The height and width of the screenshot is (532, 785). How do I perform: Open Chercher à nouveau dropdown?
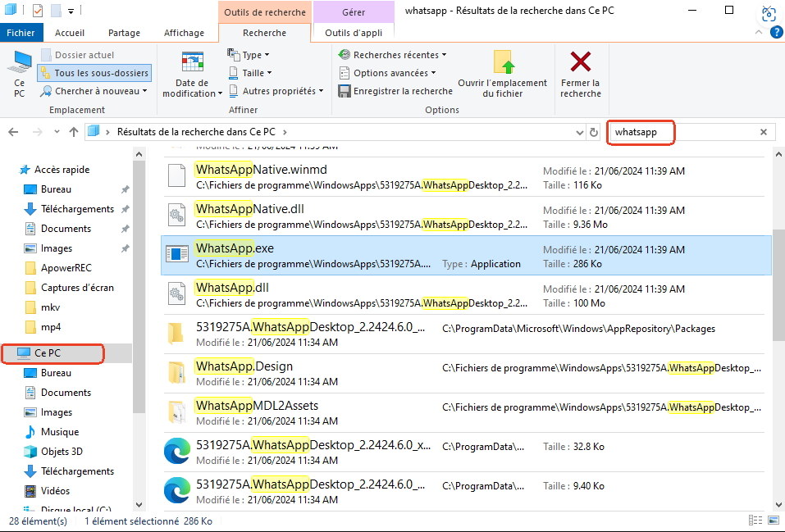coord(94,91)
